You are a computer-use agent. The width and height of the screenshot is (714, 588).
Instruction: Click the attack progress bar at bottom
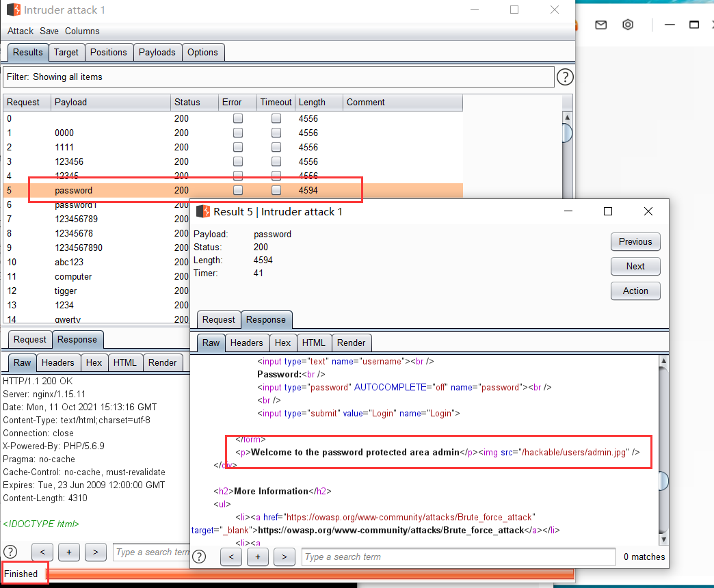[310, 574]
